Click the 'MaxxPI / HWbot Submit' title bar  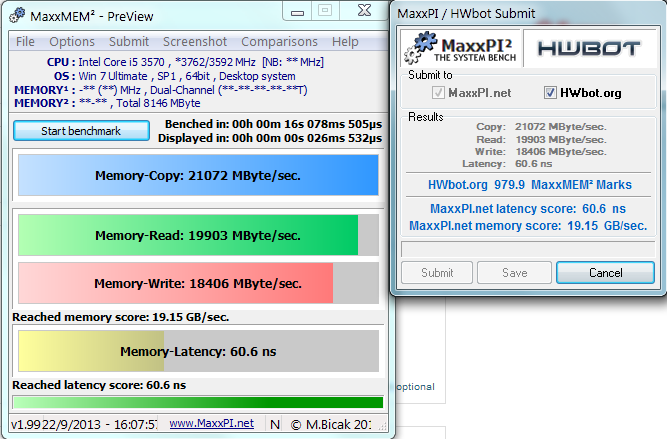pos(527,14)
